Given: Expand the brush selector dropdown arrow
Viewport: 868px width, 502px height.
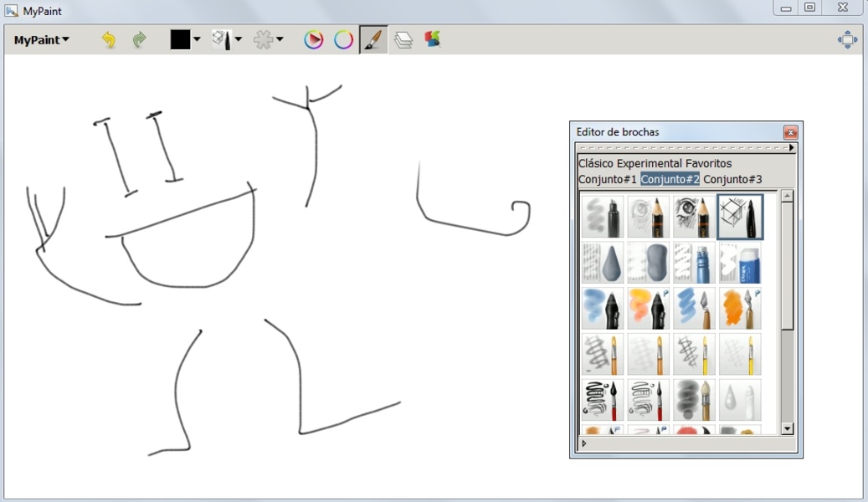Looking at the screenshot, I should click(239, 39).
